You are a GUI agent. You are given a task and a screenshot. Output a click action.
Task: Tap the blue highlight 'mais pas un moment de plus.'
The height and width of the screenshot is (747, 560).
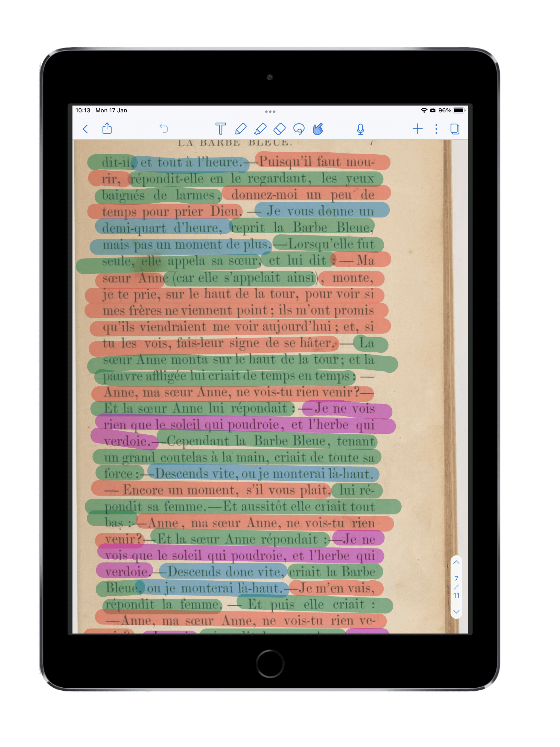(186, 244)
